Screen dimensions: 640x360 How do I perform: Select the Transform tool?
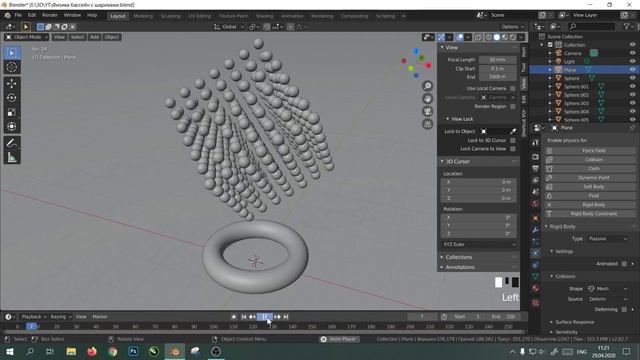[x=12, y=127]
